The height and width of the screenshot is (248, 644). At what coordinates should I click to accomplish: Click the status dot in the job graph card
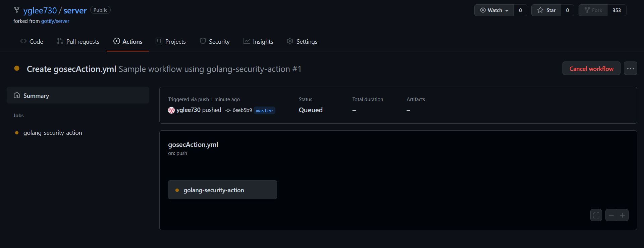click(177, 190)
